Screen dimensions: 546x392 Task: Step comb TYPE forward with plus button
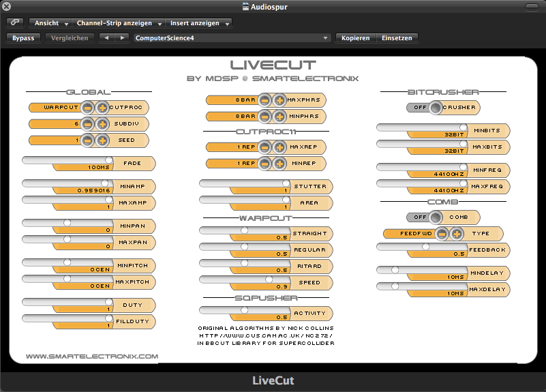(457, 234)
